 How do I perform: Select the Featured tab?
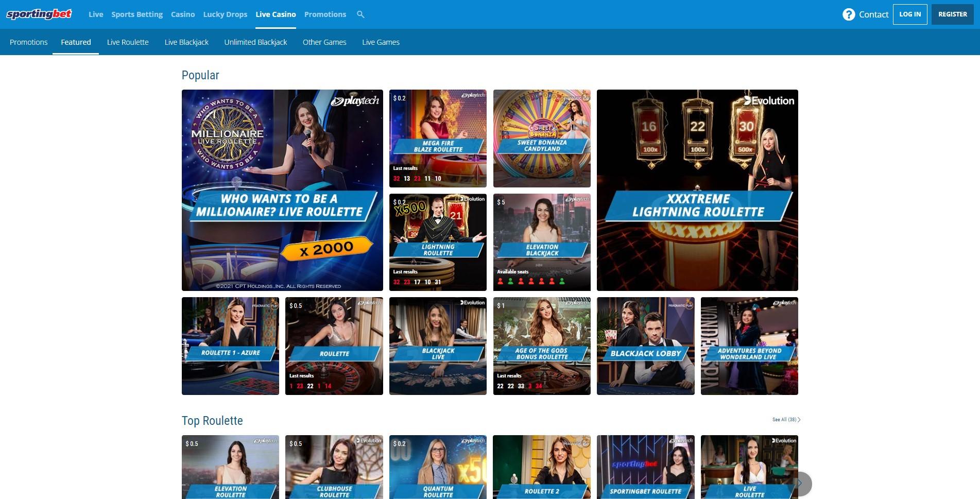(76, 42)
